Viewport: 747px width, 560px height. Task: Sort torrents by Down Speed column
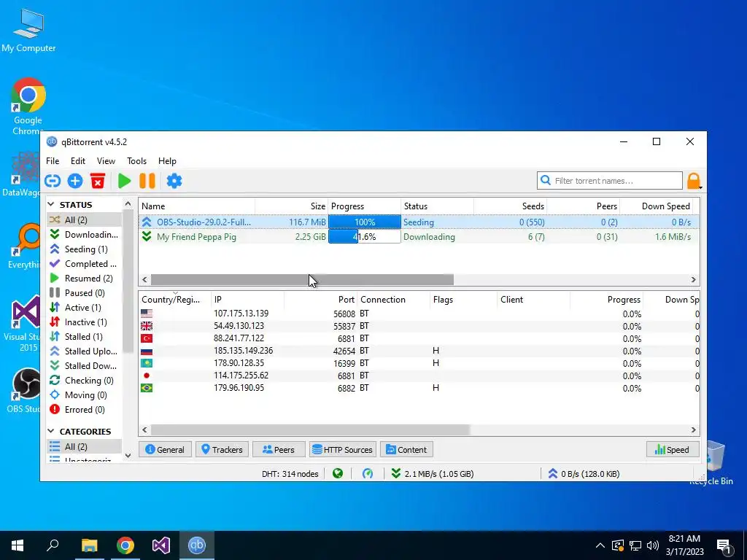click(656, 206)
